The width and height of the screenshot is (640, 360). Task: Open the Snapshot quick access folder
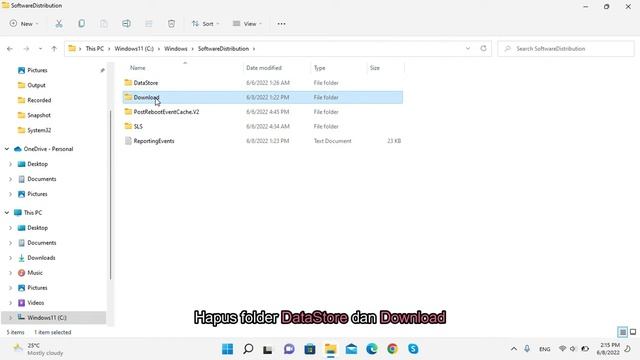click(39, 115)
